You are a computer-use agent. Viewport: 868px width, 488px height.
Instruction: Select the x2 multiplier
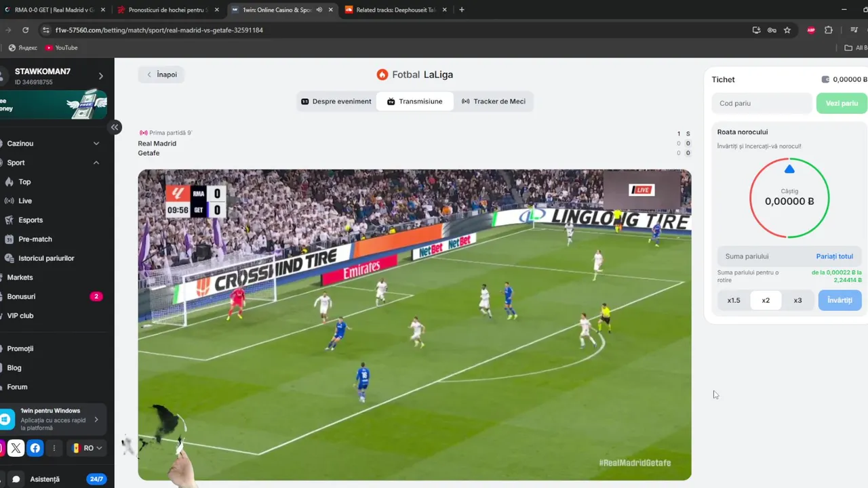766,300
